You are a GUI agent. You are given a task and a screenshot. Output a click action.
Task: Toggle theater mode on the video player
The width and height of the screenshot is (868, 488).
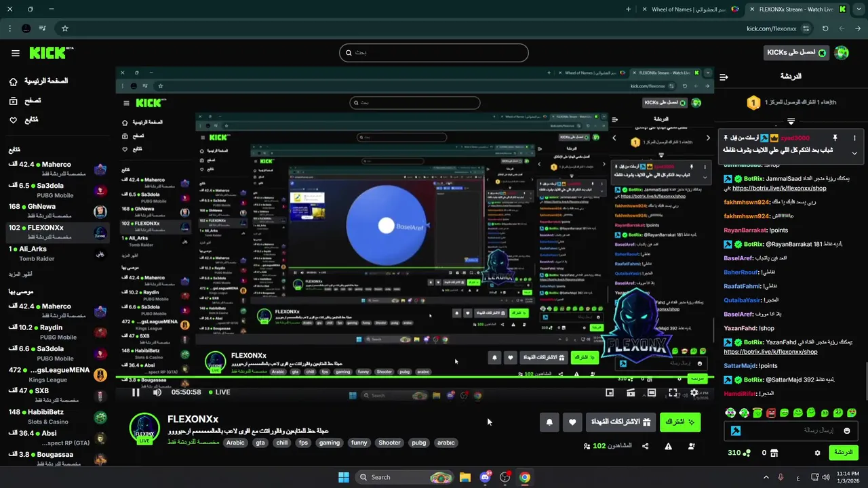pyautogui.click(x=652, y=392)
